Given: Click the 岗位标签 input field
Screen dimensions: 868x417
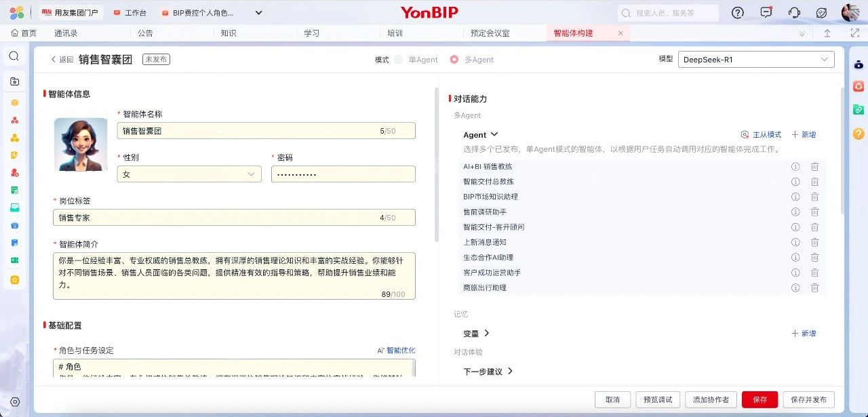Looking at the screenshot, I should 234,218.
